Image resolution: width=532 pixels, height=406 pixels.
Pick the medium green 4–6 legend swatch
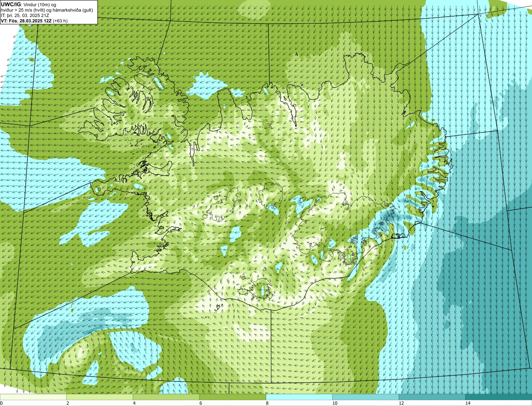pyautogui.click(x=166, y=397)
